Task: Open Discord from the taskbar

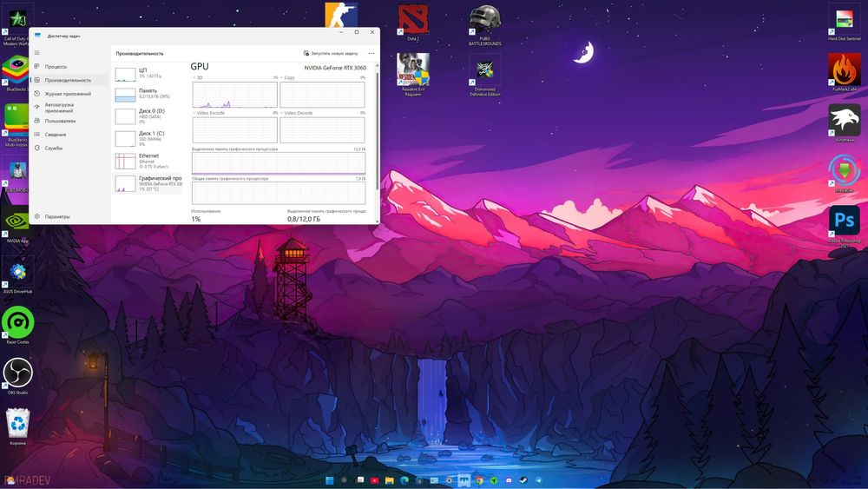Action: click(509, 480)
